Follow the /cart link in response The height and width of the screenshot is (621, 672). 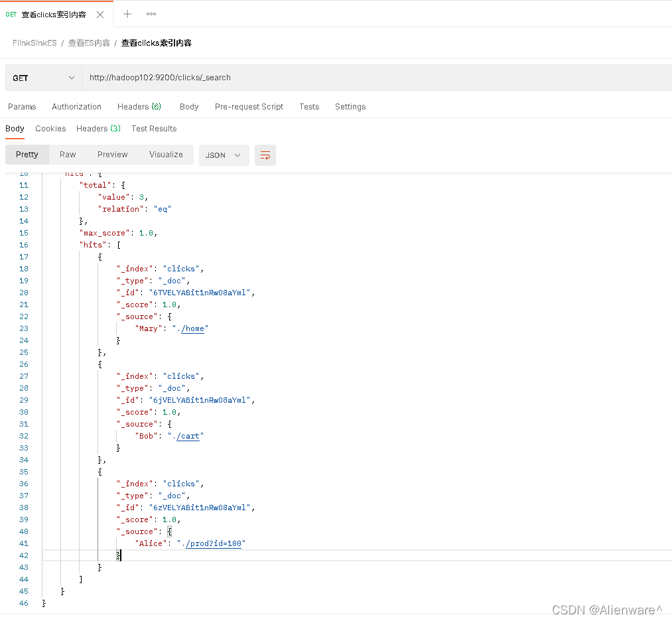[188, 437]
